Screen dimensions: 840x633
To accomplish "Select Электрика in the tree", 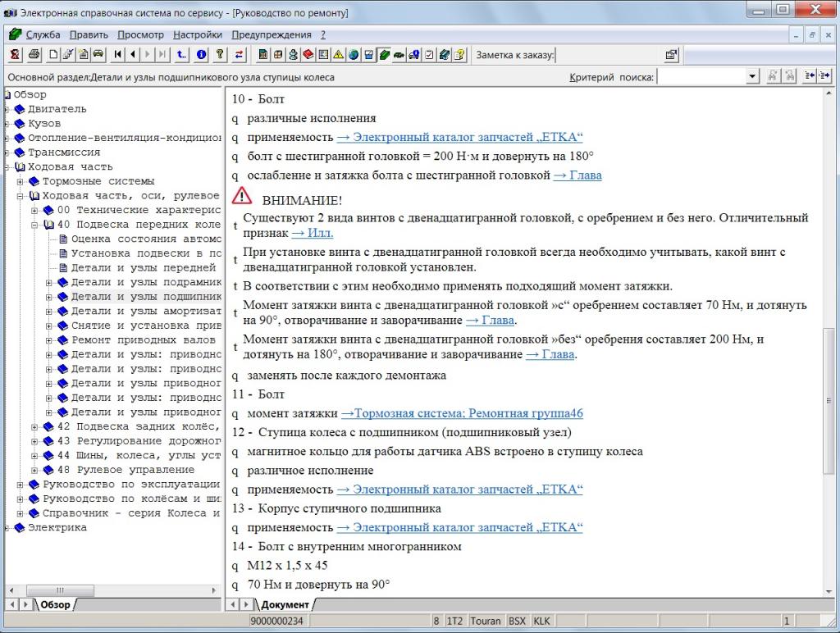I will click(x=57, y=528).
